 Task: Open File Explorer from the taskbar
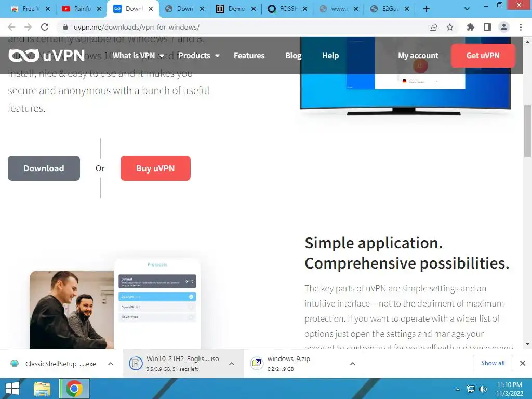pos(42,389)
